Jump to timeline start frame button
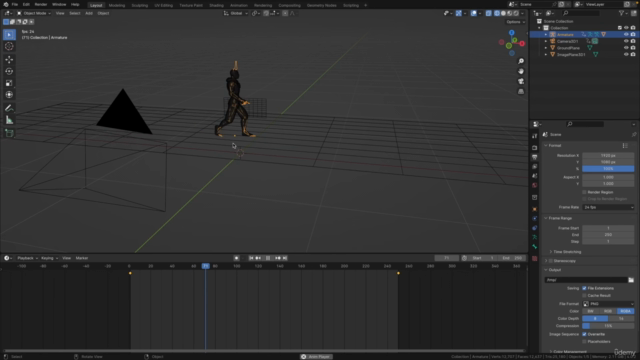The image size is (640, 360). click(x=251, y=258)
